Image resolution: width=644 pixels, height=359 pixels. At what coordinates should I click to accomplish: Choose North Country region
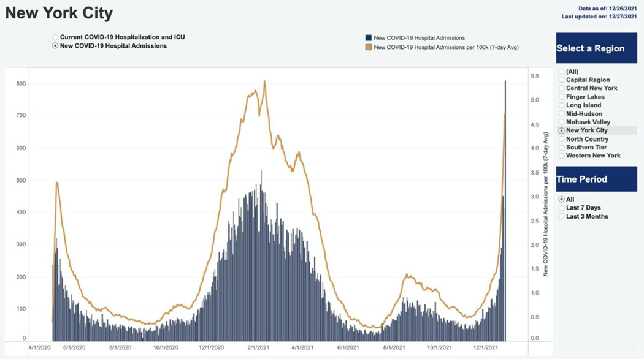pyautogui.click(x=561, y=139)
